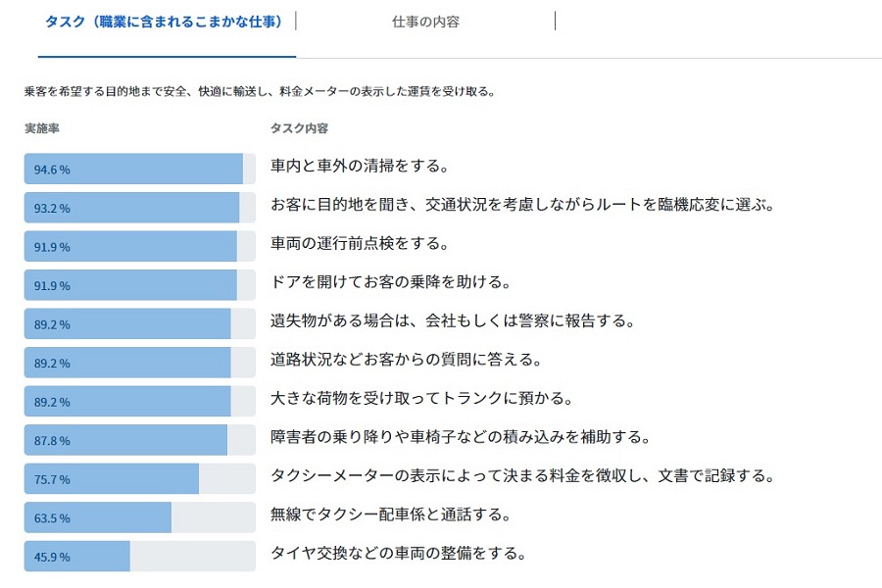
Task: Select the タスク（職業に含まれるこまかな仕事） tab
Action: (164, 22)
